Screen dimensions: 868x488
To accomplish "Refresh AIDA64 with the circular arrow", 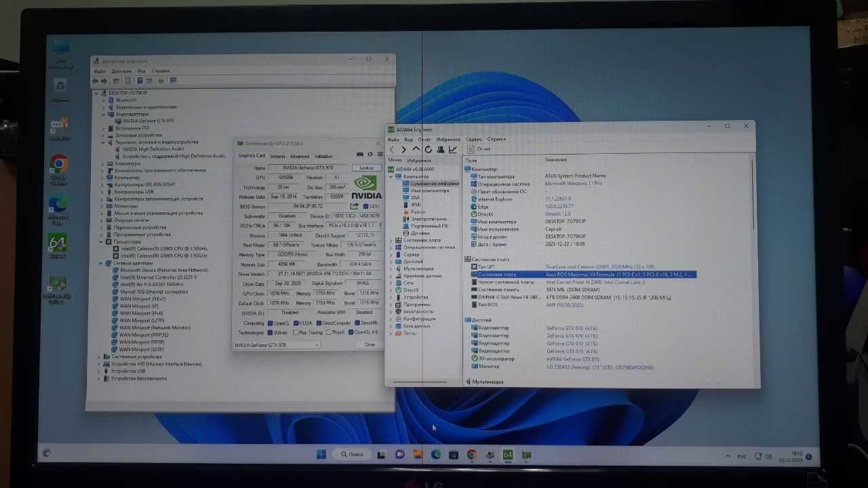I will coord(429,149).
